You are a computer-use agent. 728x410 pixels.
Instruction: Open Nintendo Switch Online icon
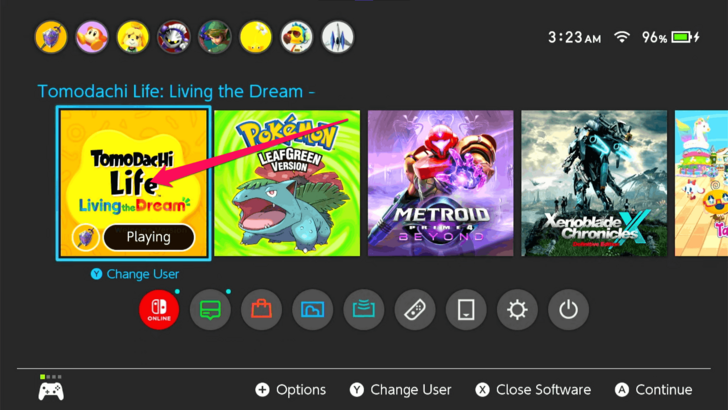(159, 309)
